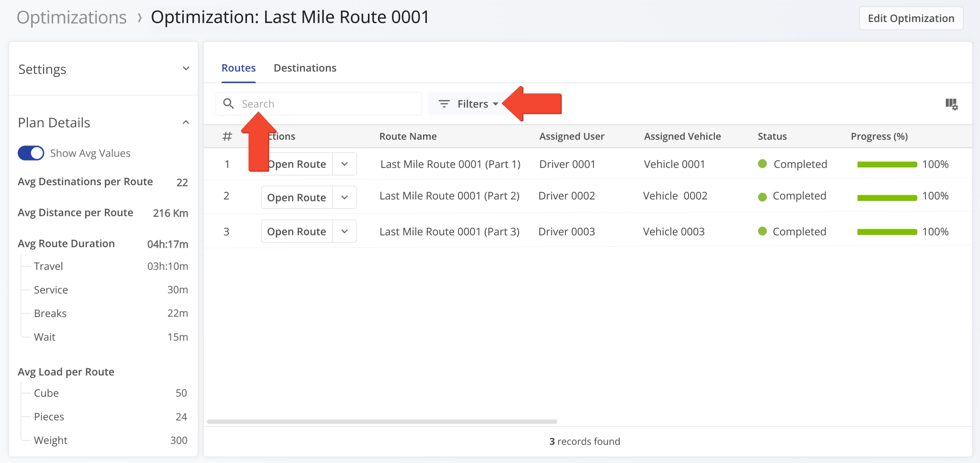The image size is (980, 463).
Task: Click the # column header
Action: (x=227, y=136)
